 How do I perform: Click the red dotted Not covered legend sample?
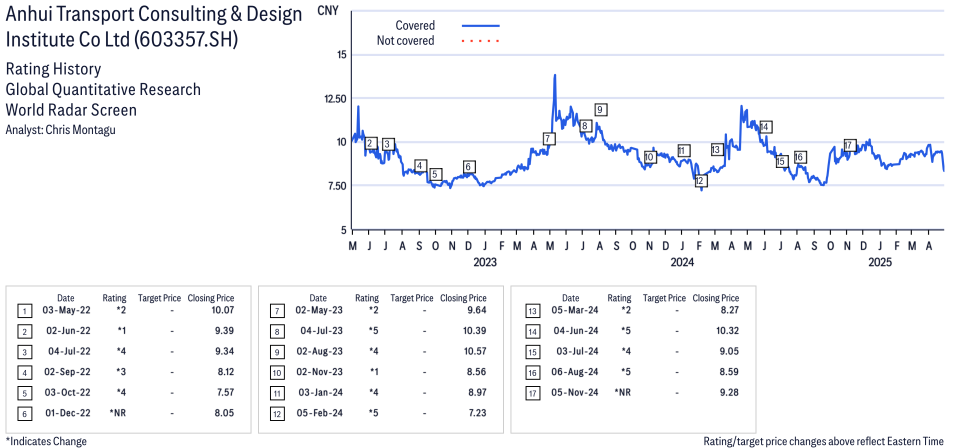[481, 41]
